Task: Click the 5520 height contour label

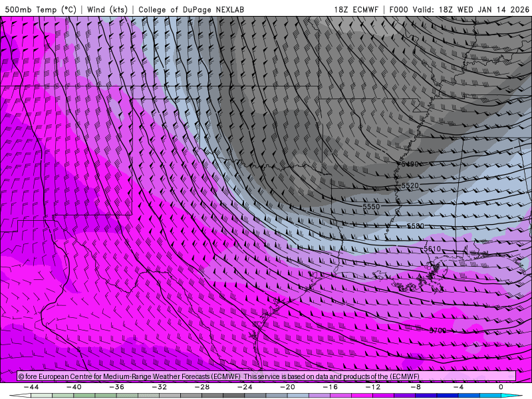Action: click(x=410, y=186)
